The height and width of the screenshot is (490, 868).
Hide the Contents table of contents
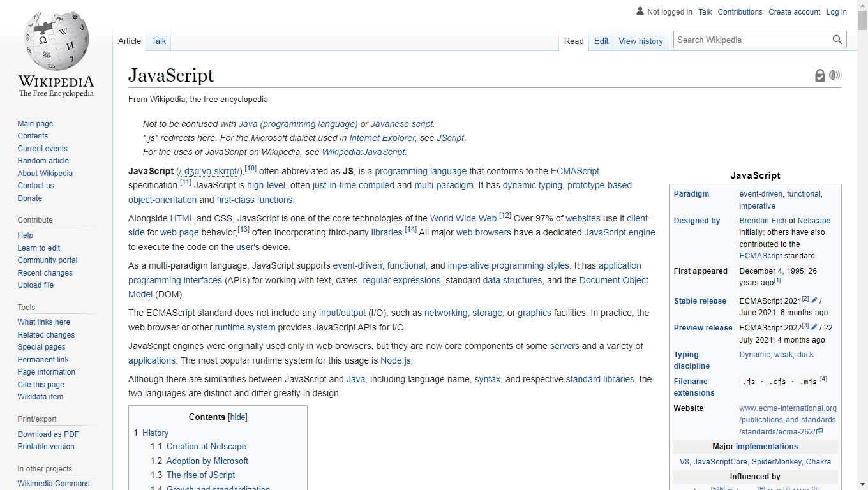(x=237, y=417)
